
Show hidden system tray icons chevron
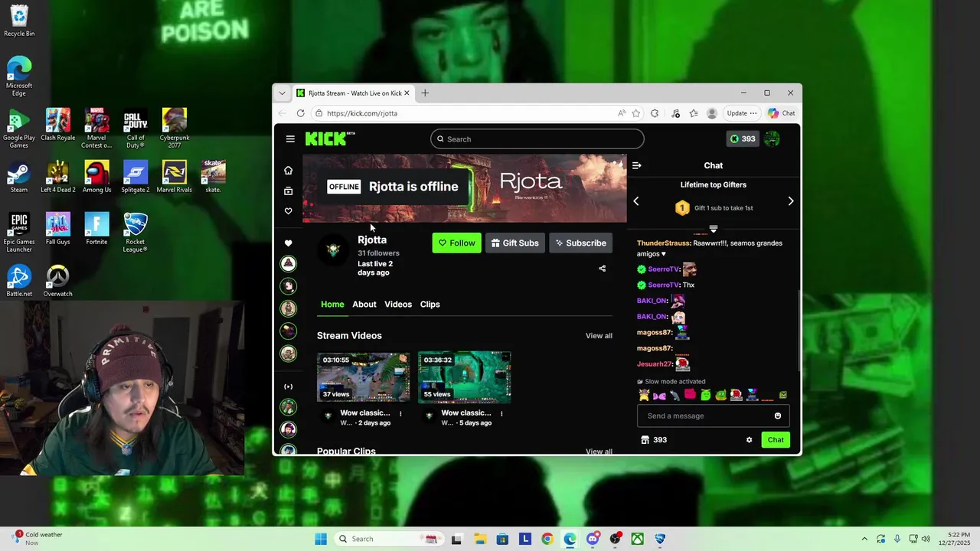(x=864, y=539)
